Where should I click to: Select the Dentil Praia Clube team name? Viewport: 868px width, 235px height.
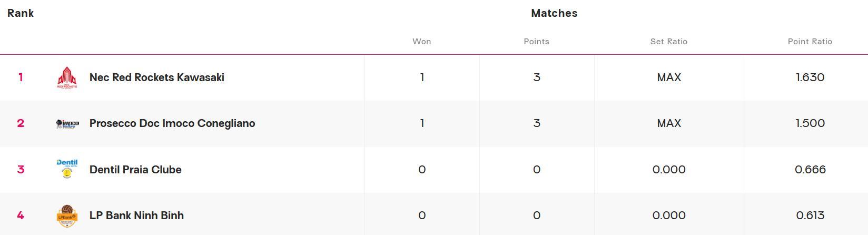[x=135, y=170]
